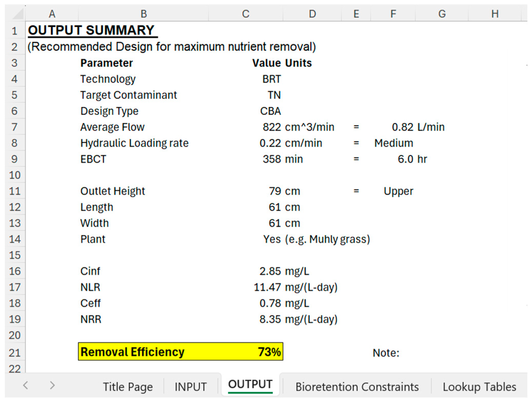Select the OUTPUT sheet tab

250,385
